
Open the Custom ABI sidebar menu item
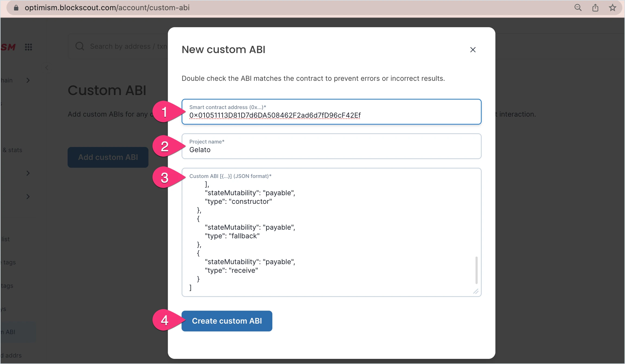[x=11, y=332]
